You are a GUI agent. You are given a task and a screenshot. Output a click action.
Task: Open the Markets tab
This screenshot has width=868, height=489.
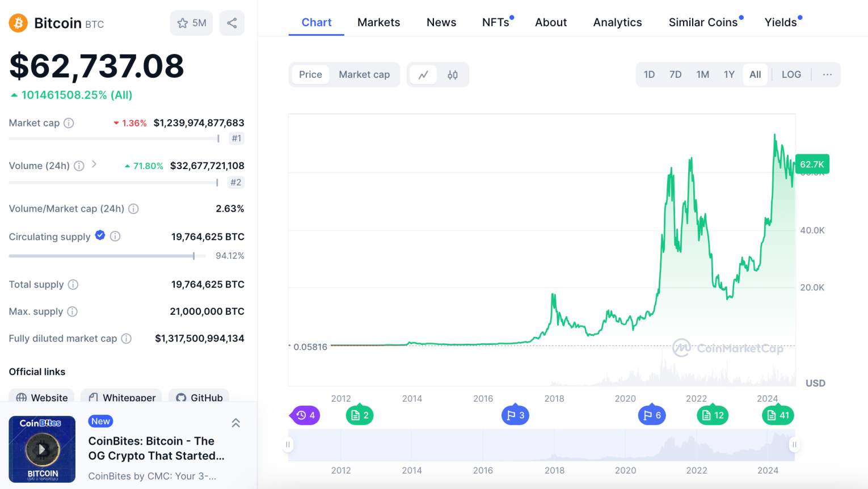coord(378,23)
